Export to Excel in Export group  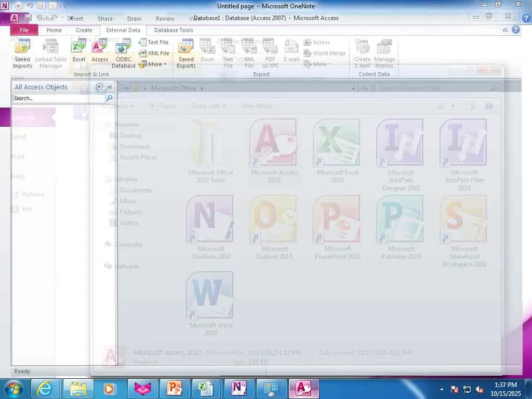207,51
